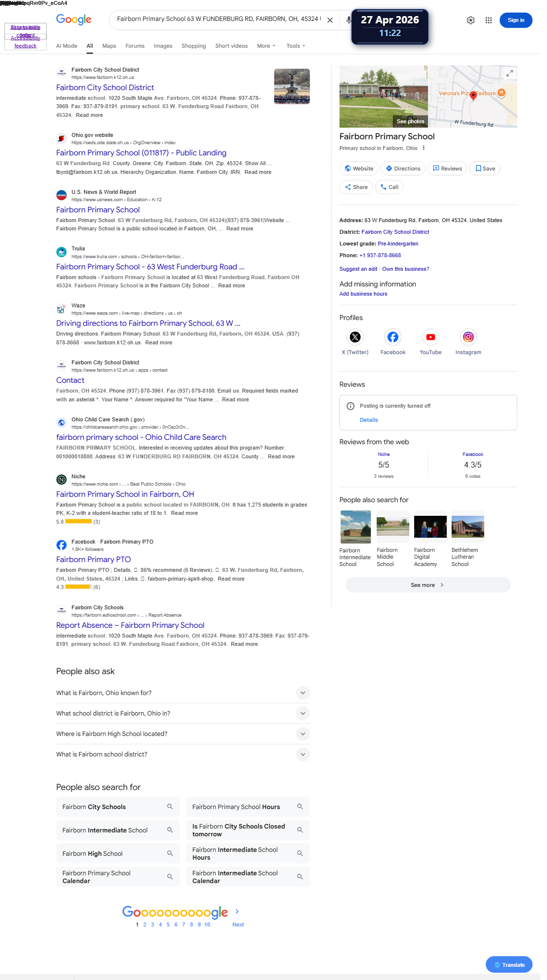The width and height of the screenshot is (547, 980).
Task: Open 'Fairborn Primary School in Fairborn, OH' Niche result
Action: click(x=125, y=494)
